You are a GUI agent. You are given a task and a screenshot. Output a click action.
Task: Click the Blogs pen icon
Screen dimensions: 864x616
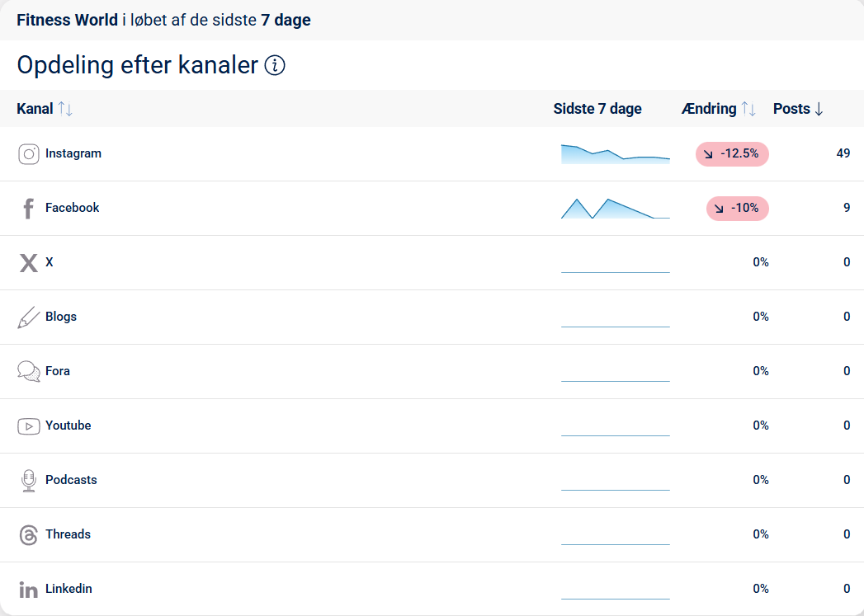tap(29, 317)
